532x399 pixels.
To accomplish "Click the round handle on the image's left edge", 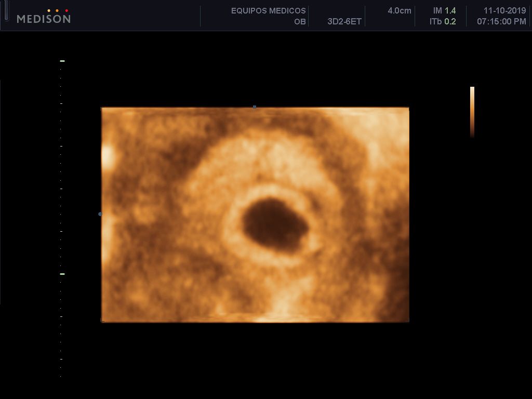I will pyautogui.click(x=100, y=214).
